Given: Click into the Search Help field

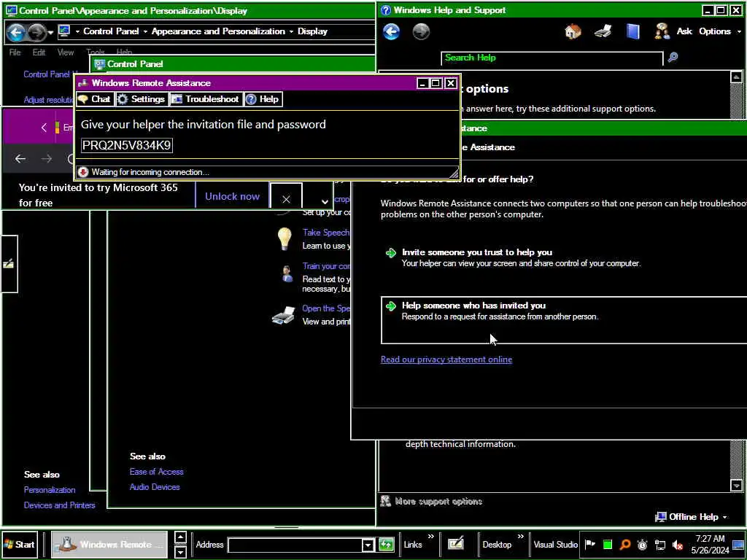Looking at the screenshot, I should (x=551, y=58).
